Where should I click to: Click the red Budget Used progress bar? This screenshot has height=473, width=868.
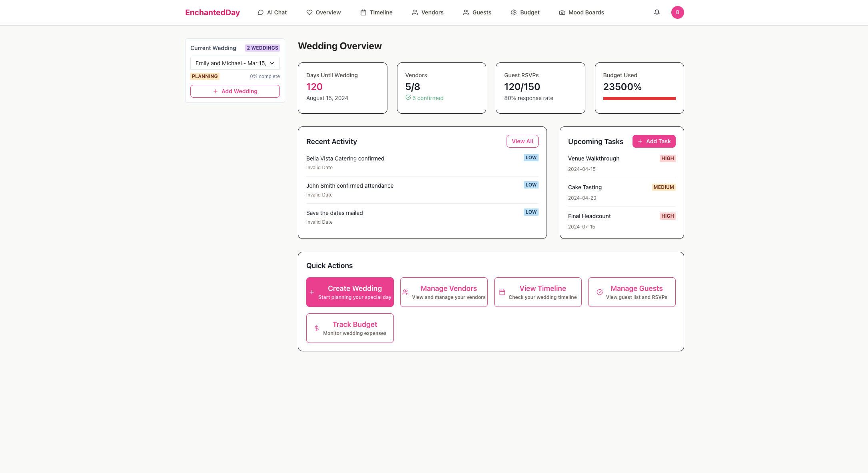coord(639,98)
